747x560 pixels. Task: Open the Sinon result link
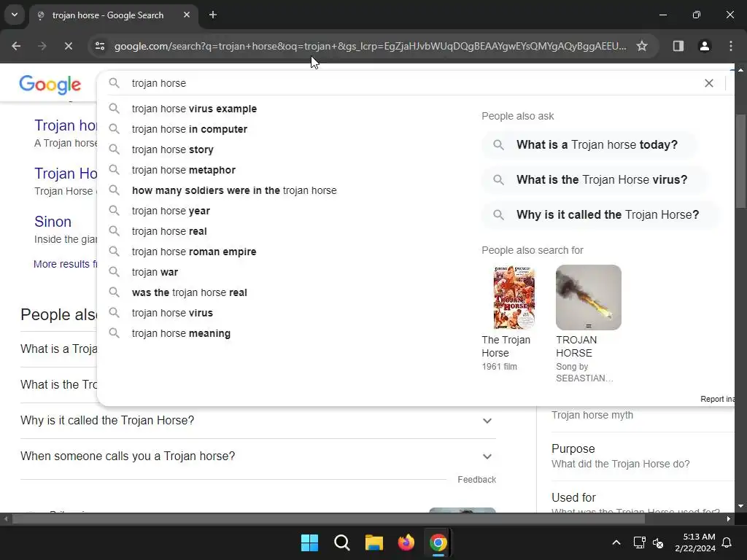tap(53, 222)
